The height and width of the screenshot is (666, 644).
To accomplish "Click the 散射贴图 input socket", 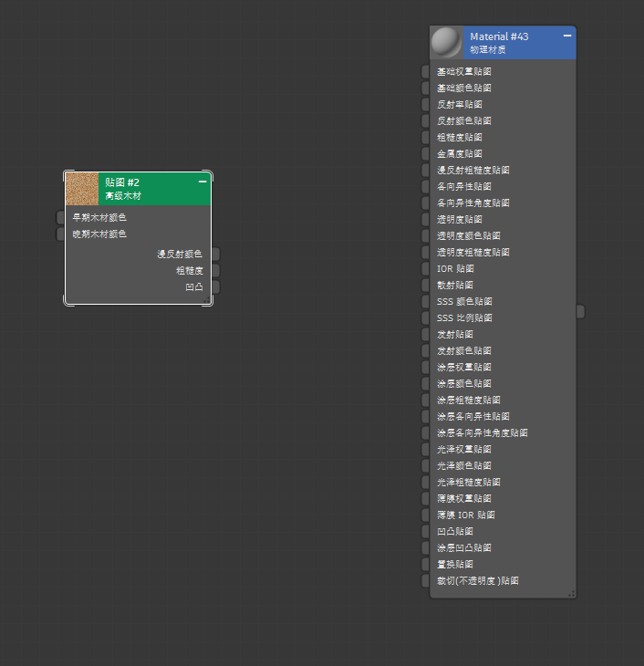I will pos(425,285).
